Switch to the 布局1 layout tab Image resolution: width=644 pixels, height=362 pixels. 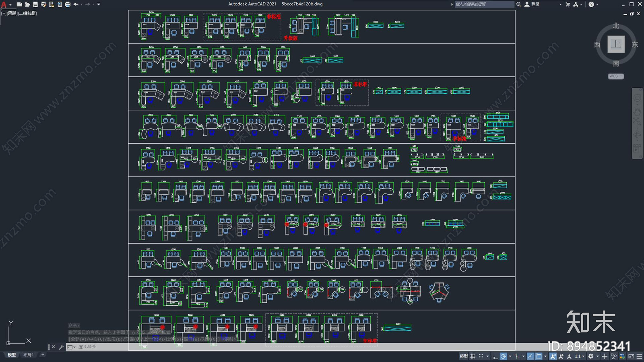click(28, 355)
